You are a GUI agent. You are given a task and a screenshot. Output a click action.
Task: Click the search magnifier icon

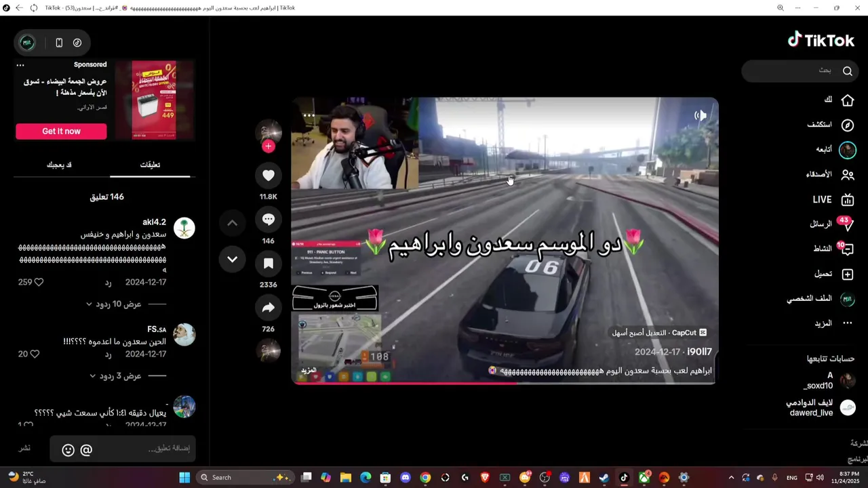click(x=848, y=70)
